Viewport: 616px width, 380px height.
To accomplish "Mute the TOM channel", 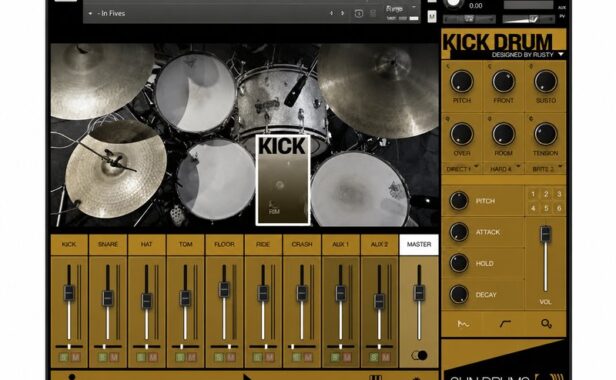I will pyautogui.click(x=192, y=357).
